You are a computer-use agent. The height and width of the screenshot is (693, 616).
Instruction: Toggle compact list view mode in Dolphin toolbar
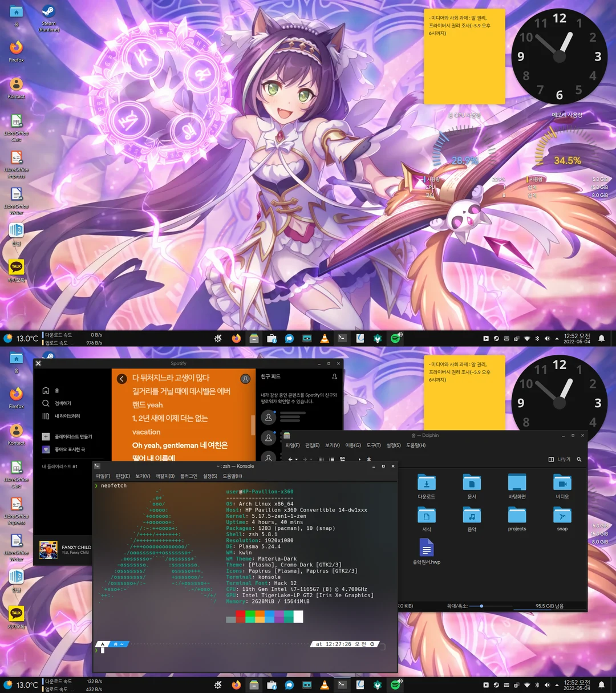point(331,459)
